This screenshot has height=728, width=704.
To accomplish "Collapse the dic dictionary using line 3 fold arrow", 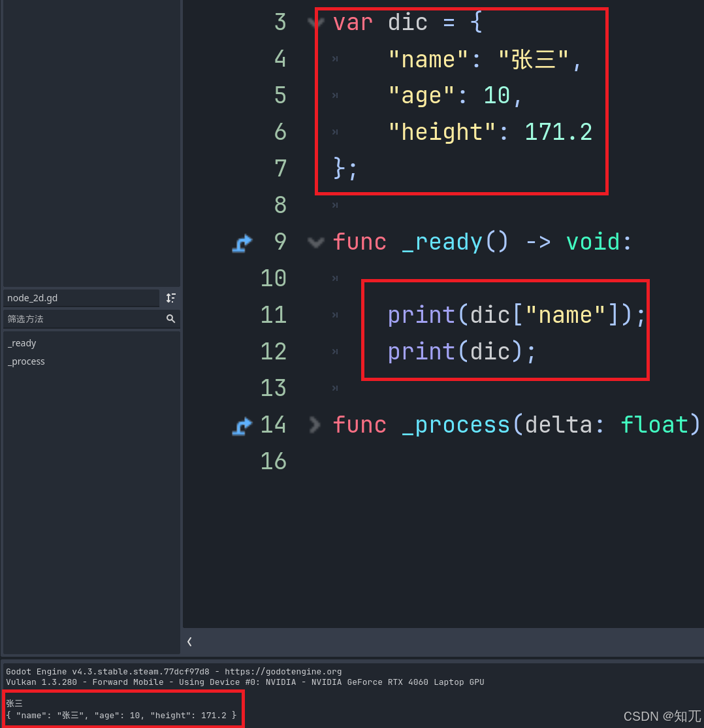I will pyautogui.click(x=315, y=22).
